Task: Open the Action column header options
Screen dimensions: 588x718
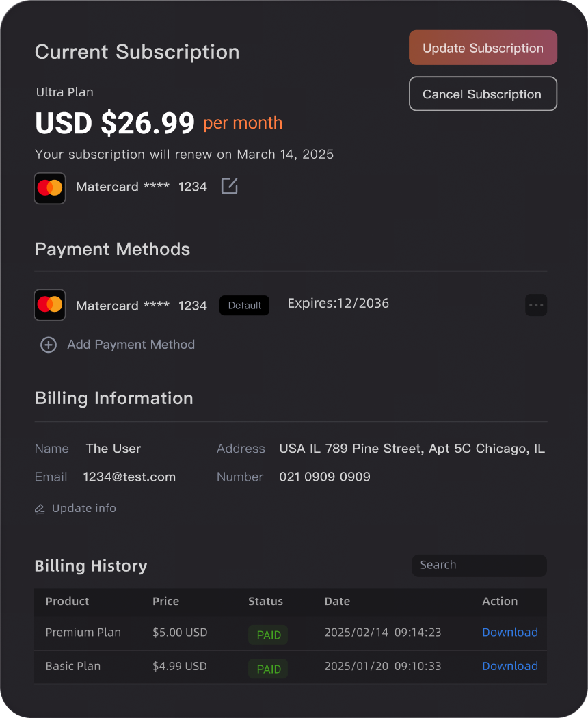Action: (500, 602)
